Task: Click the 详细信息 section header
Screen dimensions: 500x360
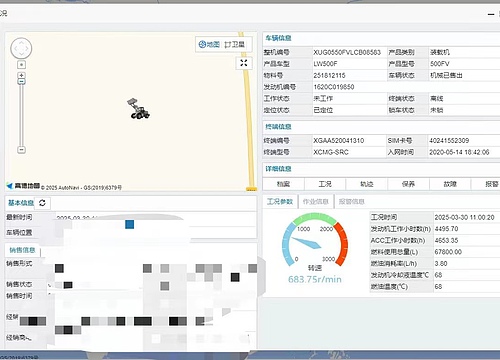Action: (278, 169)
